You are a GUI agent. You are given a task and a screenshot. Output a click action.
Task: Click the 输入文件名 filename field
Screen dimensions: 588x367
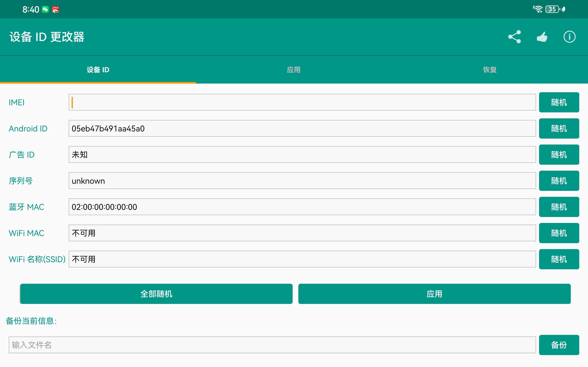click(x=272, y=345)
